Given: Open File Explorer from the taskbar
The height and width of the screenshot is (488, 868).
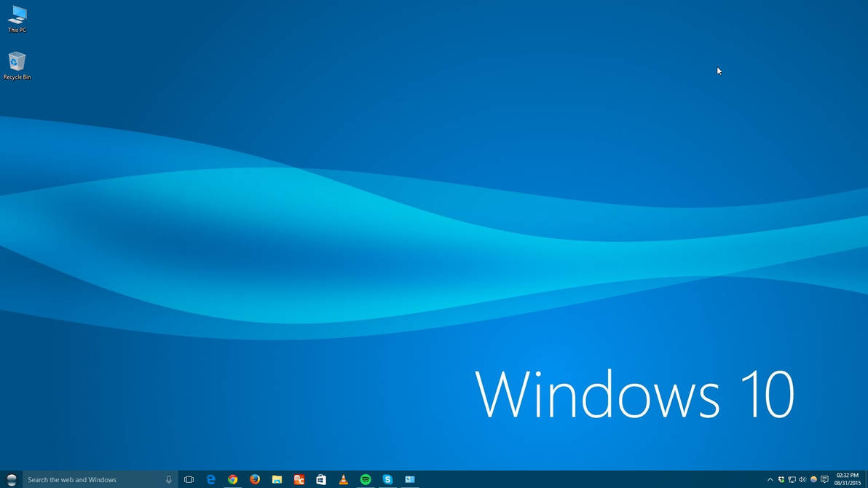Looking at the screenshot, I should (277, 480).
